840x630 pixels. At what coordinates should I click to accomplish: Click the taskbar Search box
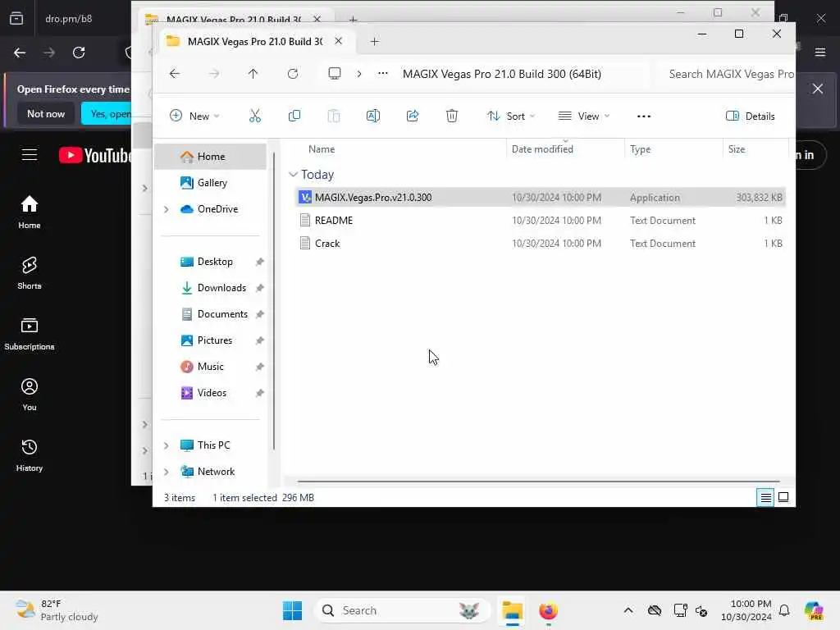click(x=402, y=610)
